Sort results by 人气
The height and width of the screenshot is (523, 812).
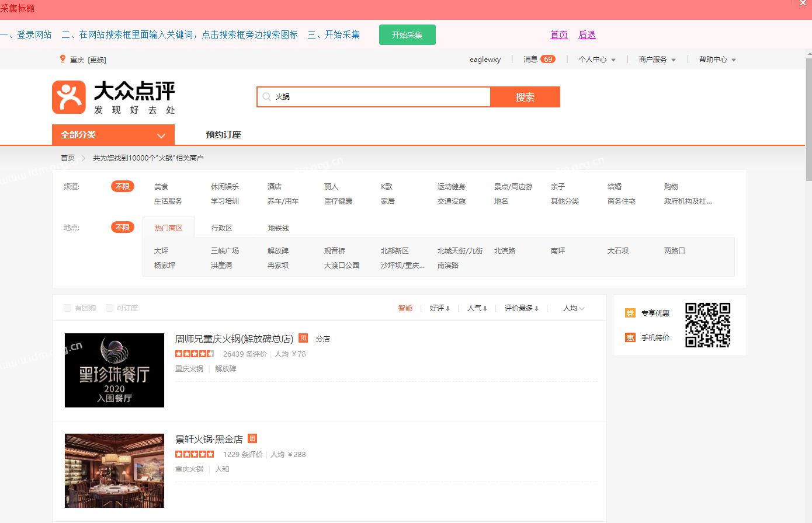(x=477, y=308)
